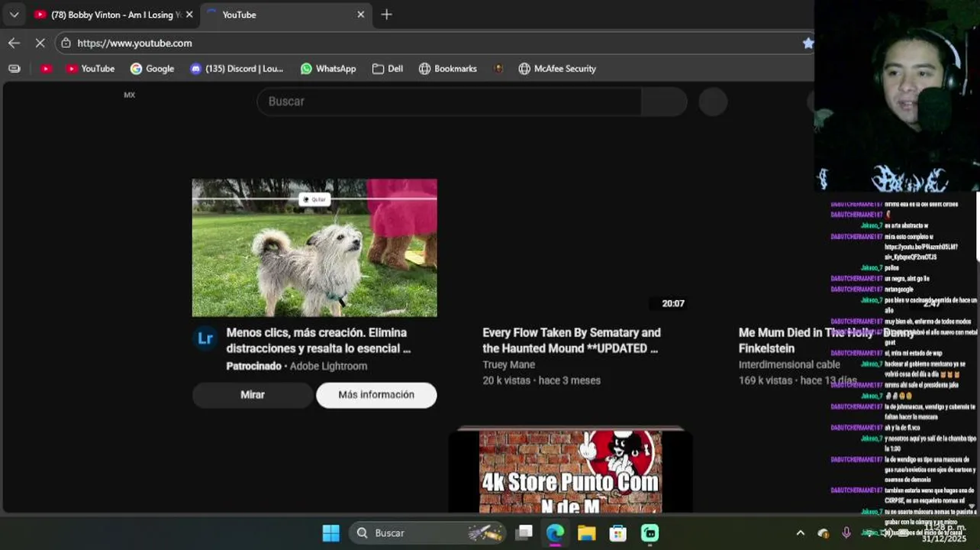Close the YouTube tab

(361, 15)
